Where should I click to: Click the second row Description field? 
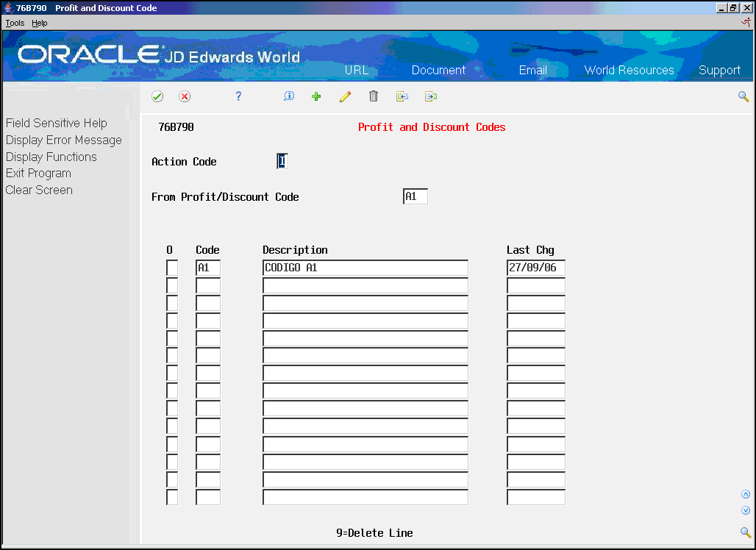coord(365,285)
